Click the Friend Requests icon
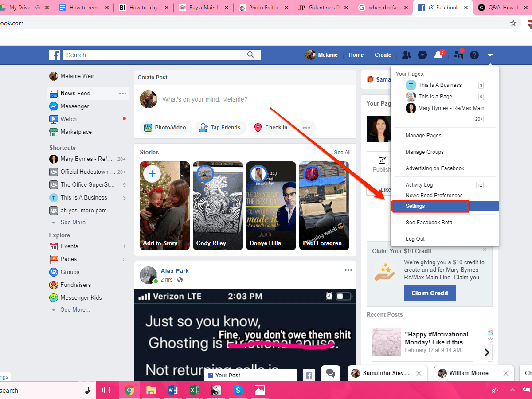This screenshot has height=399, width=532. [x=406, y=55]
